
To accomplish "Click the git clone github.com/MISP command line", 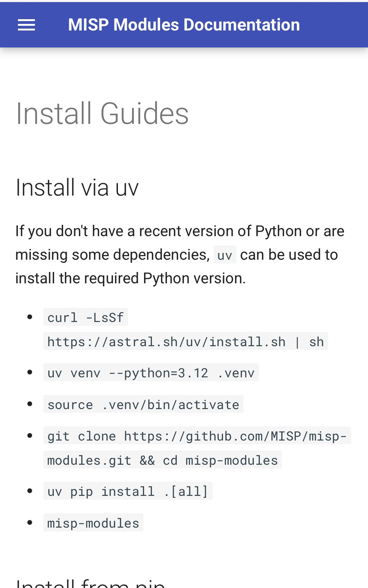I will (197, 436).
